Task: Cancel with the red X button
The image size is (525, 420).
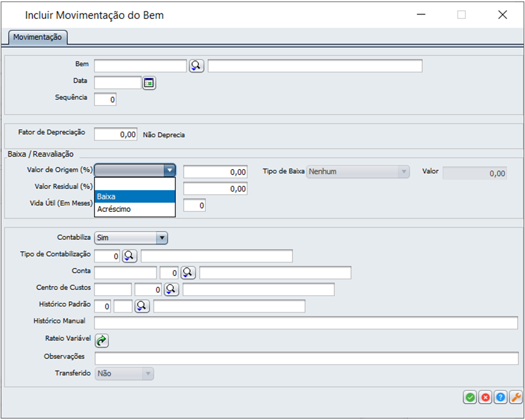Action: (x=485, y=397)
